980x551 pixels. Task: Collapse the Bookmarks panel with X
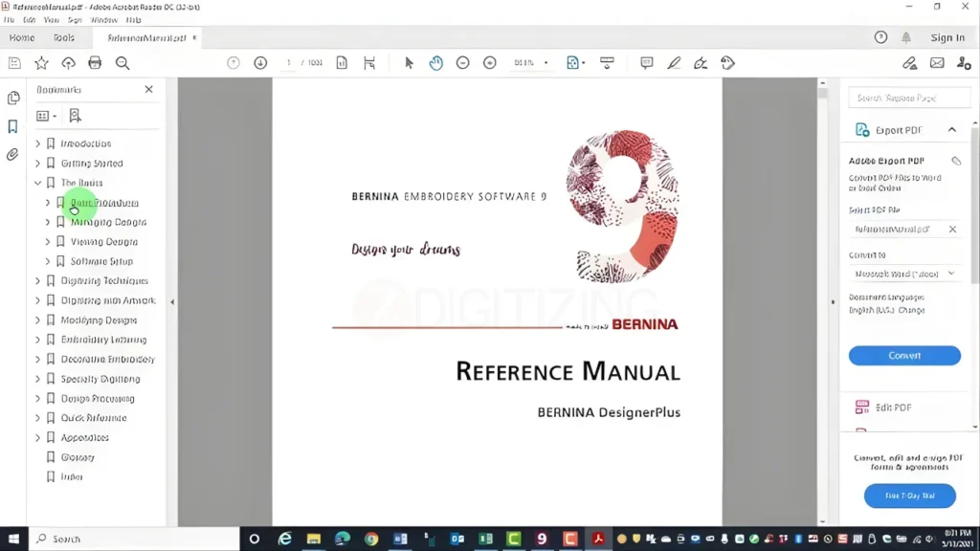[x=149, y=89]
